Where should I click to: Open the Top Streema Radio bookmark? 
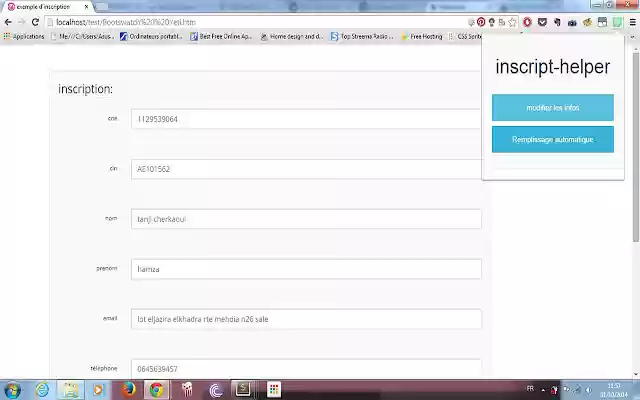click(x=362, y=36)
